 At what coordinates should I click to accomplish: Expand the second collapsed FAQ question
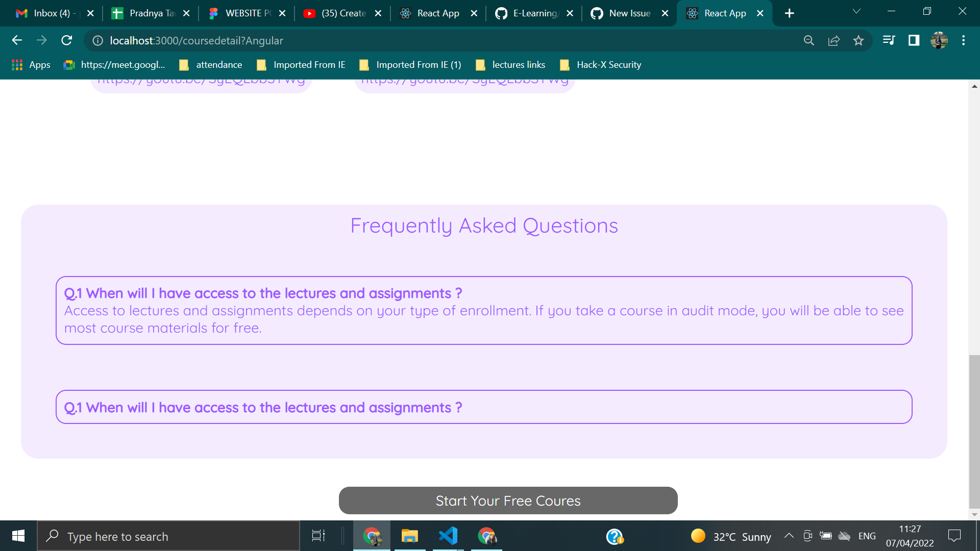[263, 408]
